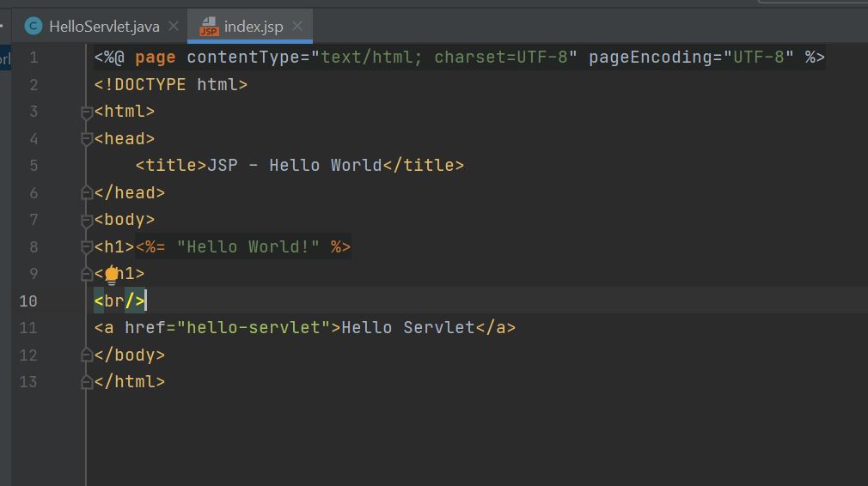Click line number 5 in the gutter

pyautogui.click(x=33, y=166)
